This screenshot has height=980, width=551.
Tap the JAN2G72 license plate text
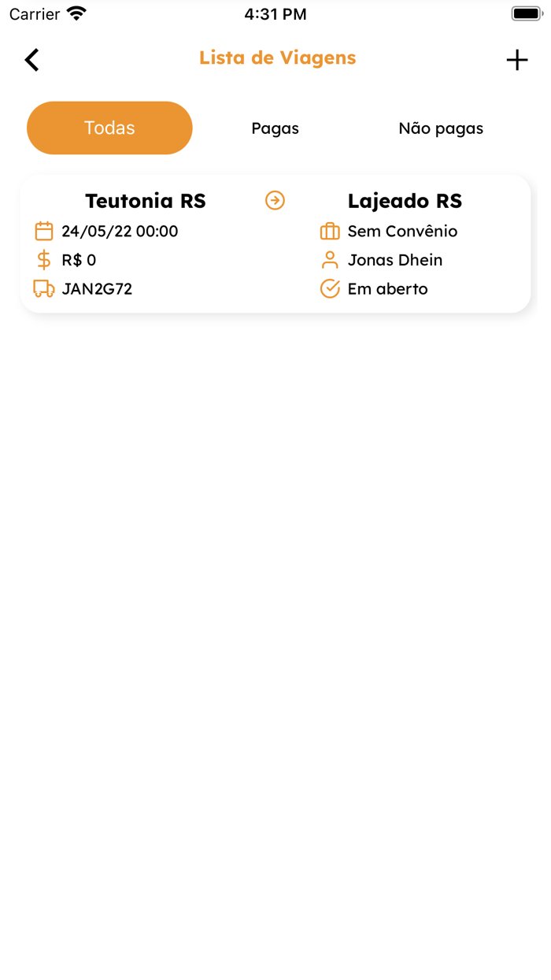point(97,289)
